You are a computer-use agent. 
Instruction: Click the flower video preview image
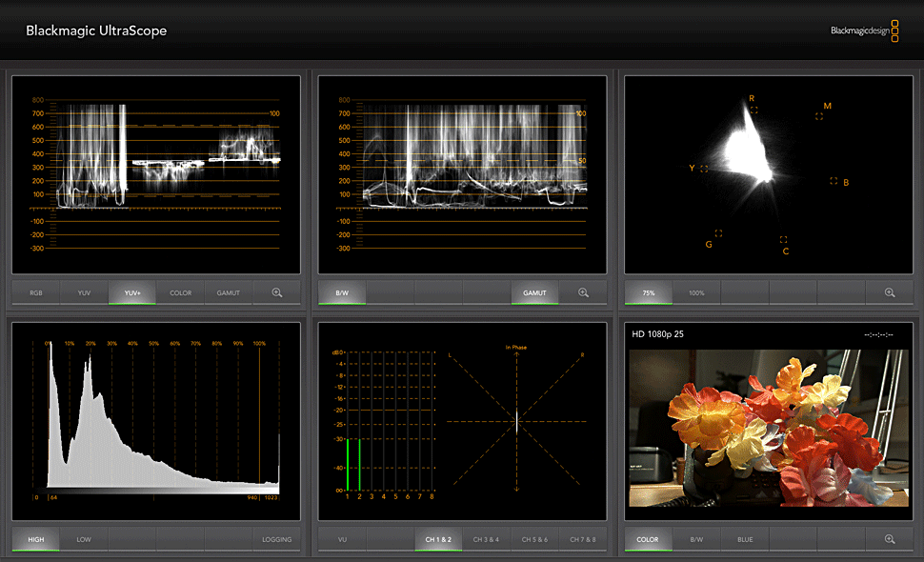[770, 427]
